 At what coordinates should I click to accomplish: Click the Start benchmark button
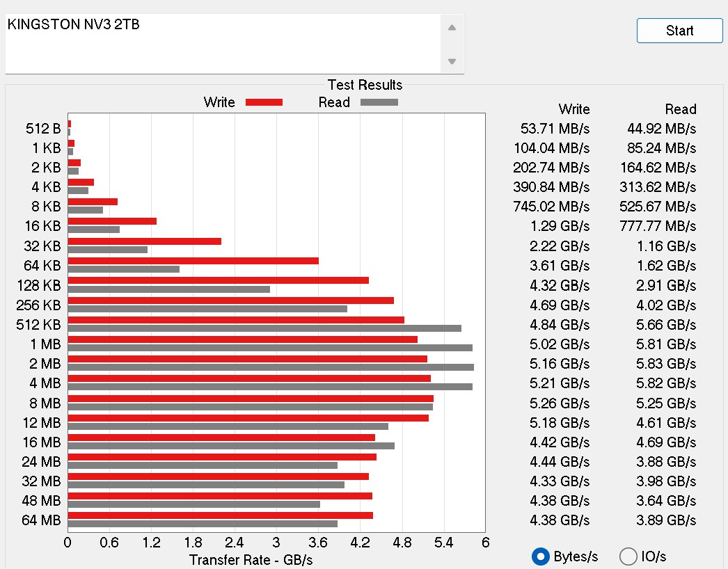679,31
